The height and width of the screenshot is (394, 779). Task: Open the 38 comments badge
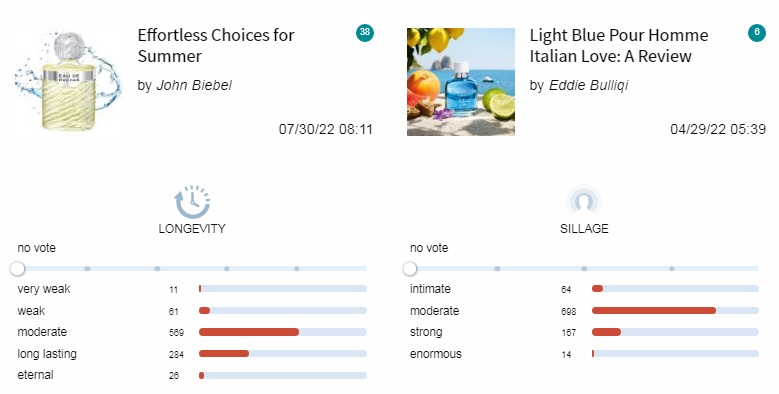pyautogui.click(x=365, y=32)
